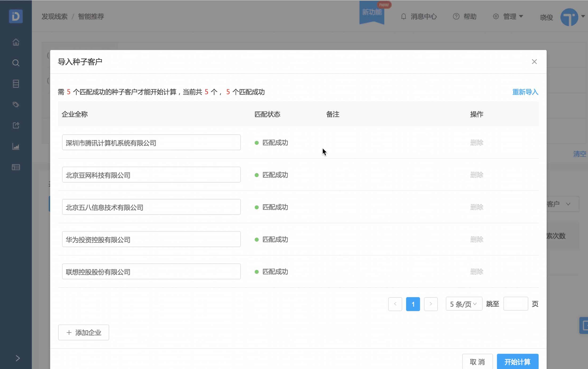The width and height of the screenshot is (588, 369).
Task: Click the 开始计算 button
Action: point(518,362)
